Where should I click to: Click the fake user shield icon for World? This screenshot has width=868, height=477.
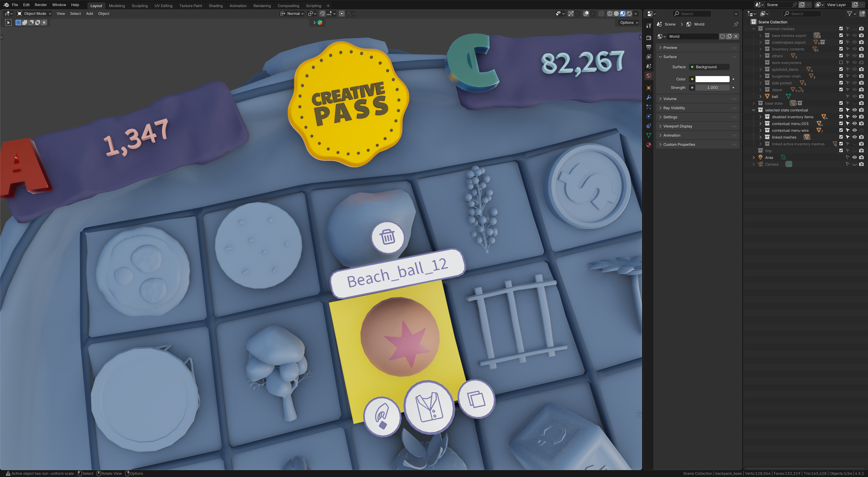pos(722,36)
